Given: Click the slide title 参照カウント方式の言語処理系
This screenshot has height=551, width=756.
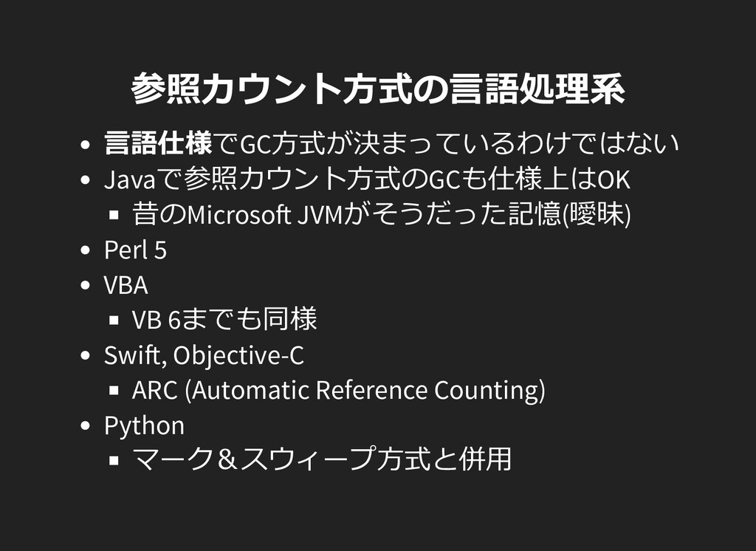Looking at the screenshot, I should 378,89.
